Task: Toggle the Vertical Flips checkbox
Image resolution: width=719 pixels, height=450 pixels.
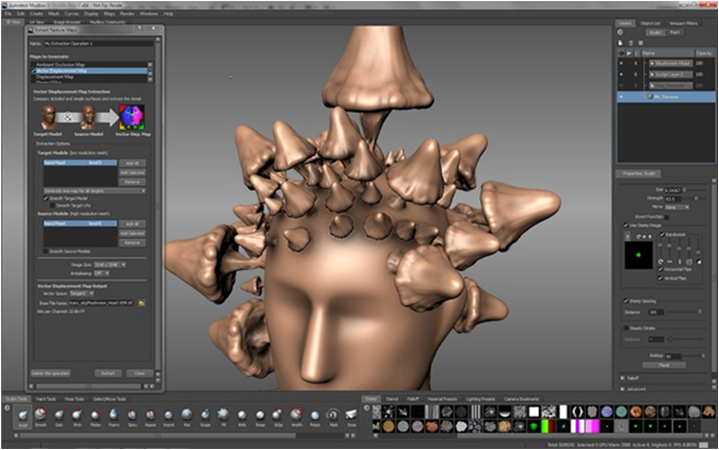Action: pyautogui.click(x=661, y=278)
